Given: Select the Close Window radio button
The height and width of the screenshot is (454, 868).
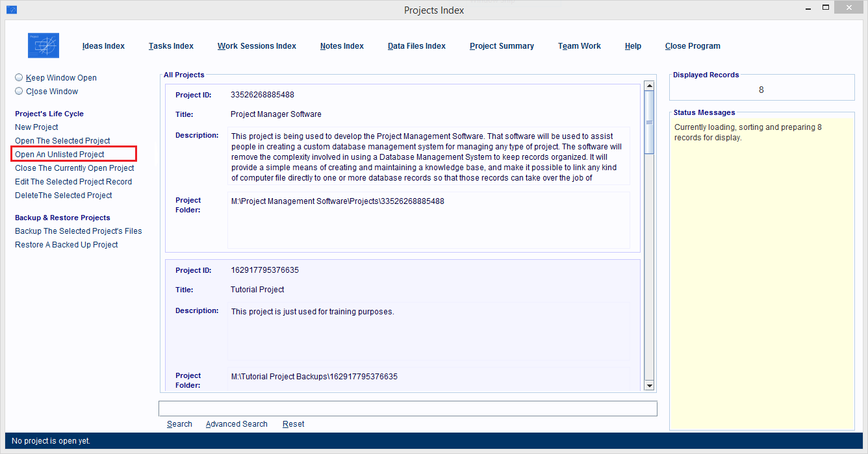Looking at the screenshot, I should [x=19, y=92].
